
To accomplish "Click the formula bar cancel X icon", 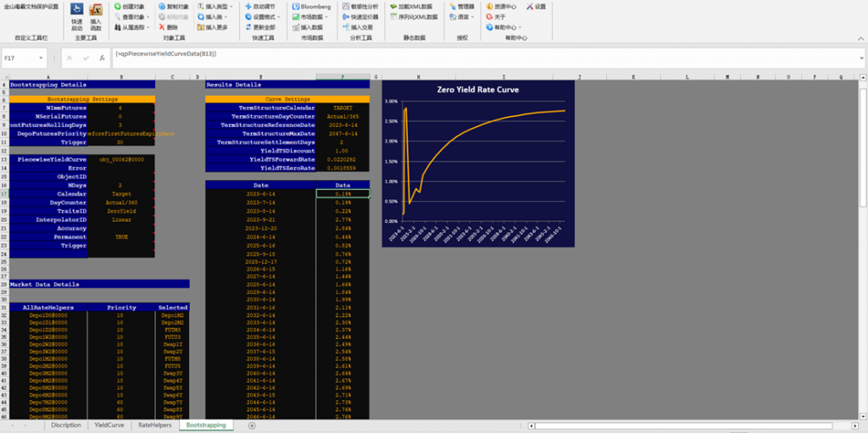I will pos(70,58).
